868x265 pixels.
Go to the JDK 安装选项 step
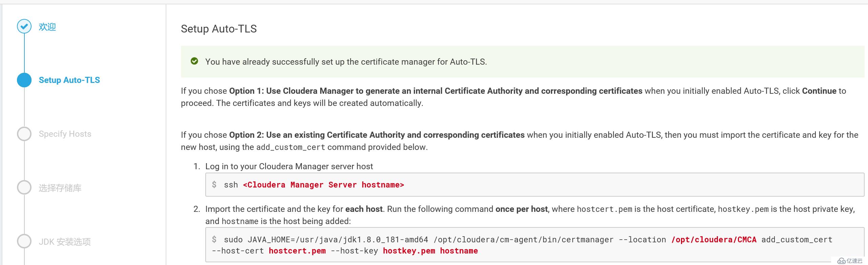coord(65,242)
